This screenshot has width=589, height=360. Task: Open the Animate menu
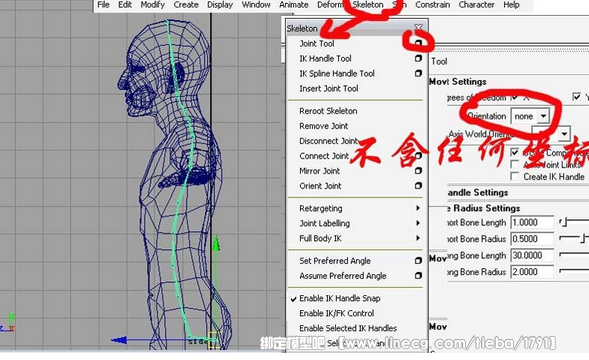pyautogui.click(x=293, y=5)
